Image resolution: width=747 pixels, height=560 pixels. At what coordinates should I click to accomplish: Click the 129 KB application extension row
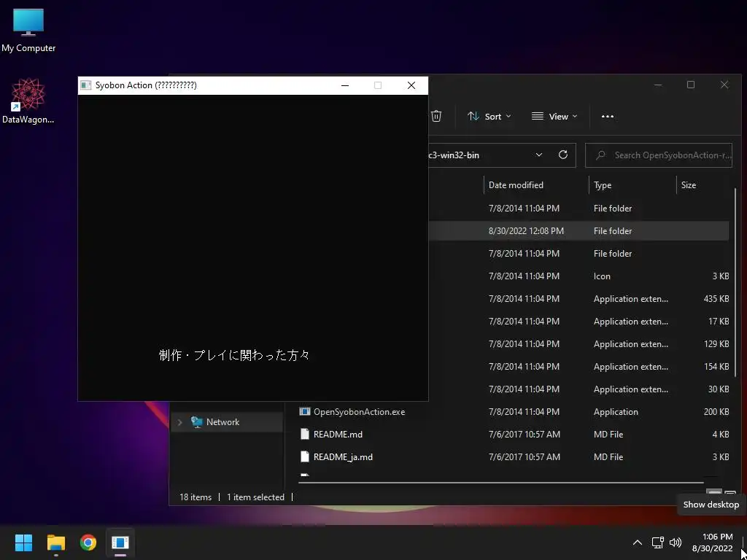click(578, 344)
